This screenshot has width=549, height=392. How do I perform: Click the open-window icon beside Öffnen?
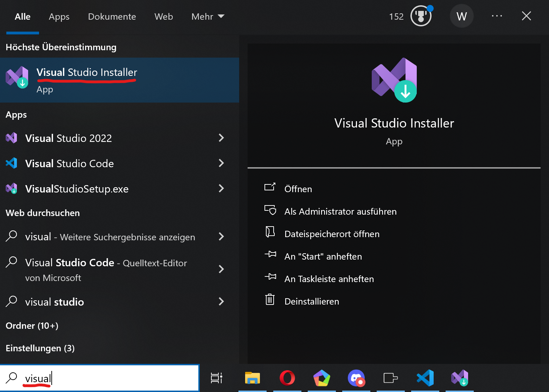[x=270, y=187]
